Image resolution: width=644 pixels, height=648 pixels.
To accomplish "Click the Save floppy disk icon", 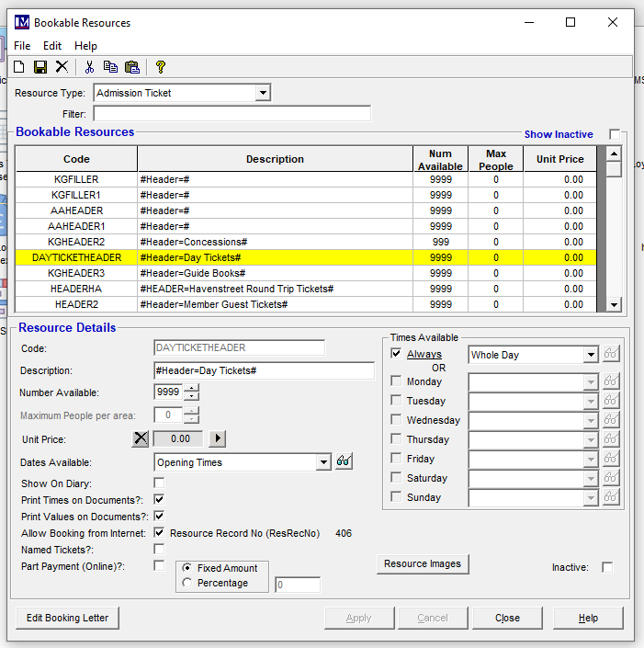I will (x=40, y=67).
